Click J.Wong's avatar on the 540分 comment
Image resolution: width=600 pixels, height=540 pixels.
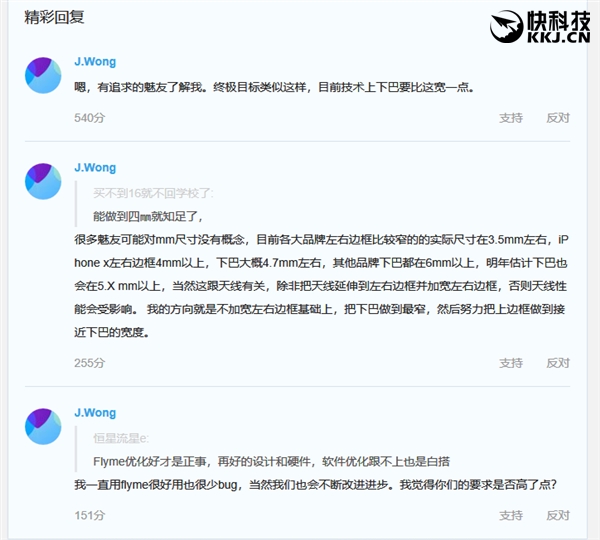(43, 75)
